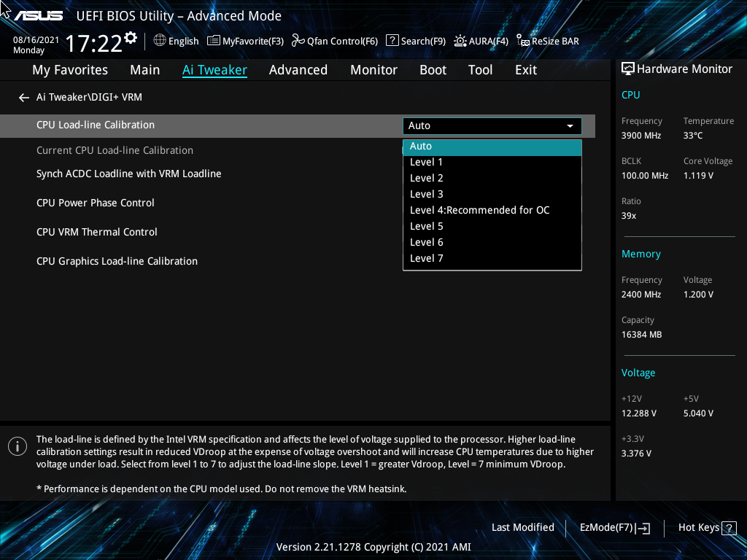Screen dimensions: 747x560
Task: Click the back arrow next to Ai Tweaker\DIGI+ VRM
Action: tap(24, 98)
